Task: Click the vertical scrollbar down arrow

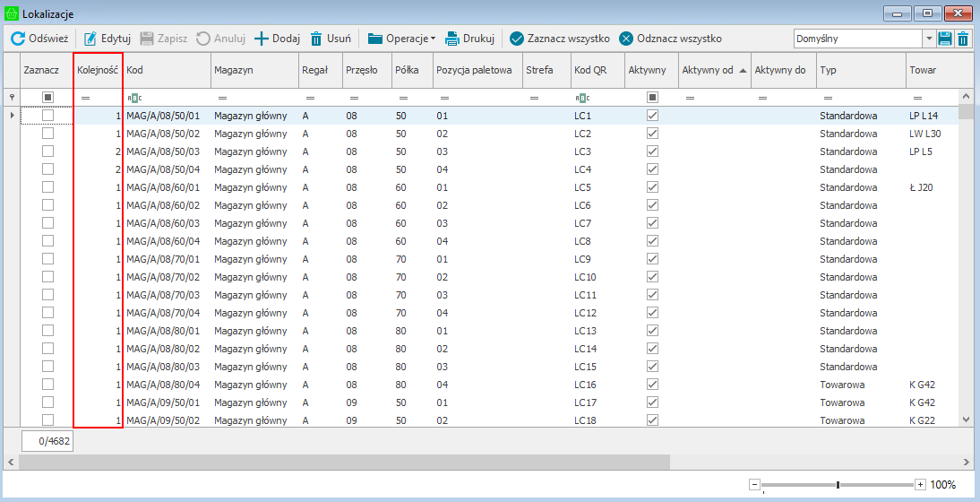Action: pos(966,419)
